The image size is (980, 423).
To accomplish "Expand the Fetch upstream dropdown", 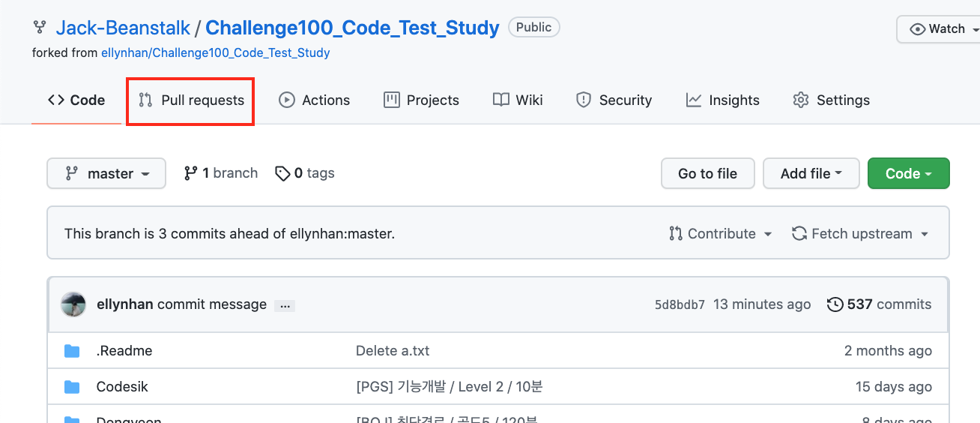I will pos(860,234).
